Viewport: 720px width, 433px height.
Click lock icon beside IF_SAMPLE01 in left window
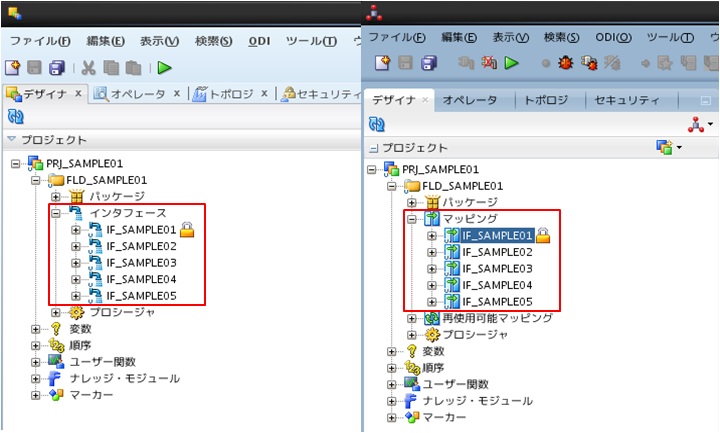click(187, 229)
